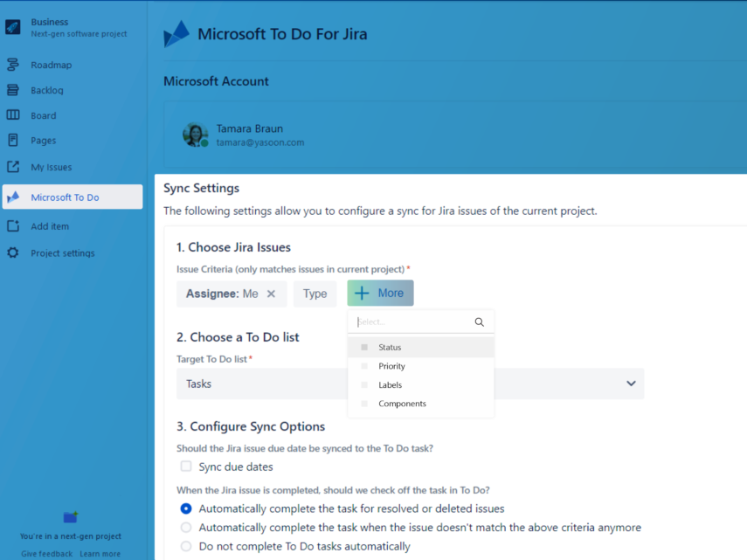Open the Type filter dropdown

coord(315,294)
